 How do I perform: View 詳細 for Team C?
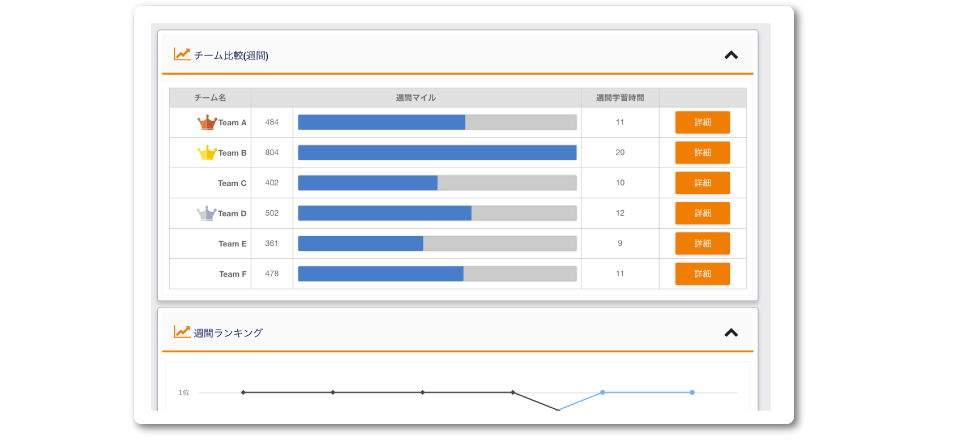(x=702, y=183)
